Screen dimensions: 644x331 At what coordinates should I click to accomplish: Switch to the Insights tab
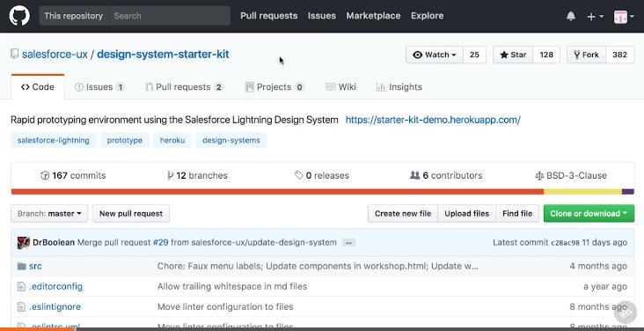point(399,87)
